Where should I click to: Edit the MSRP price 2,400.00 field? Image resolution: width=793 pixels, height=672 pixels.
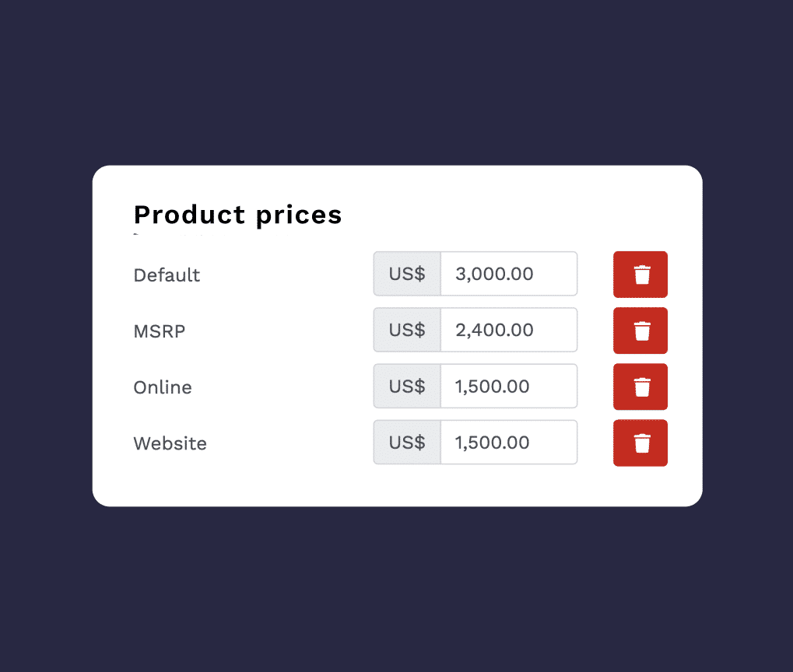[509, 330]
